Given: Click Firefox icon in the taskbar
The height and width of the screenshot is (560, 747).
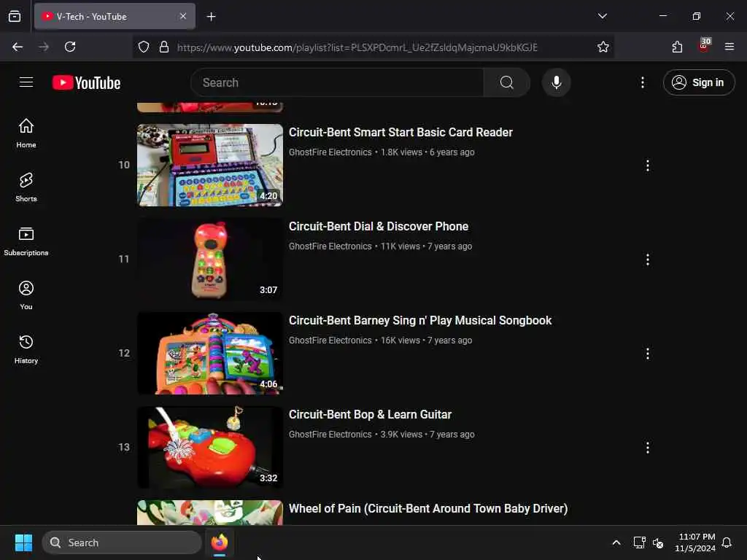Looking at the screenshot, I should click(x=219, y=542).
